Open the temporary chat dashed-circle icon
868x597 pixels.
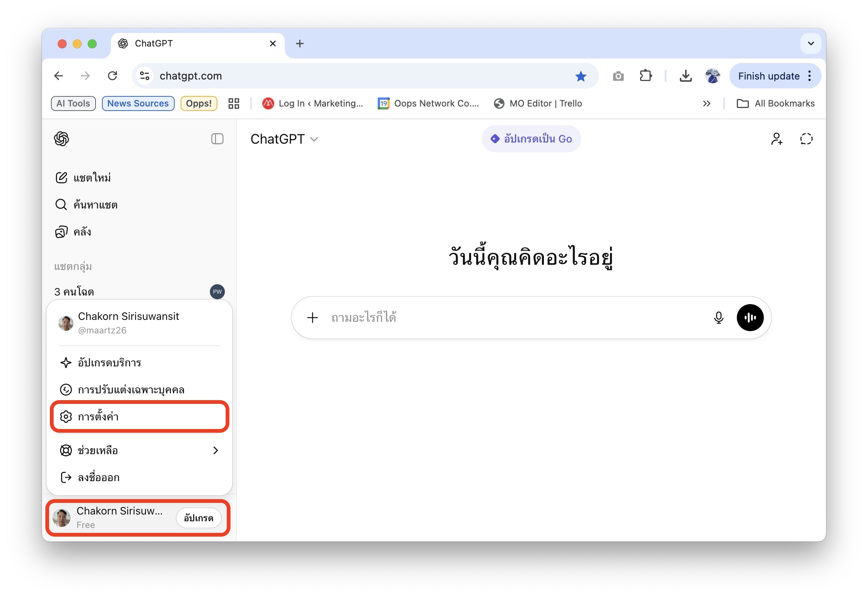click(806, 139)
